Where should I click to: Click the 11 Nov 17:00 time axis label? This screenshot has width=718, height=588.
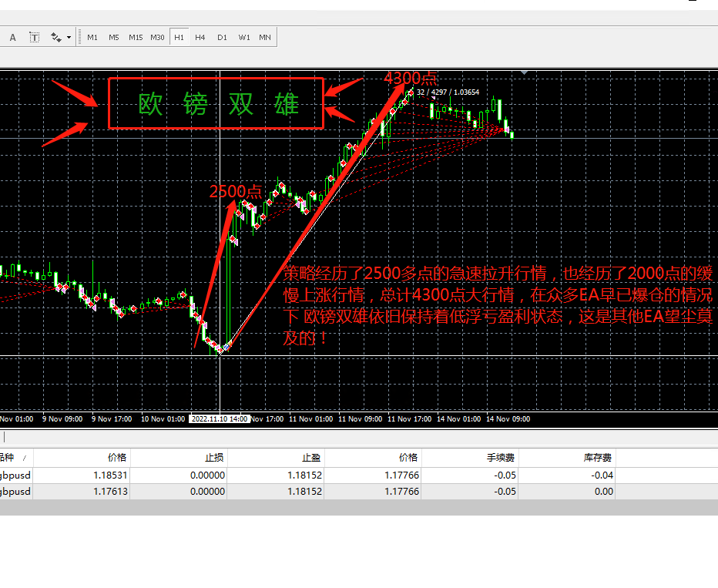tap(409, 419)
